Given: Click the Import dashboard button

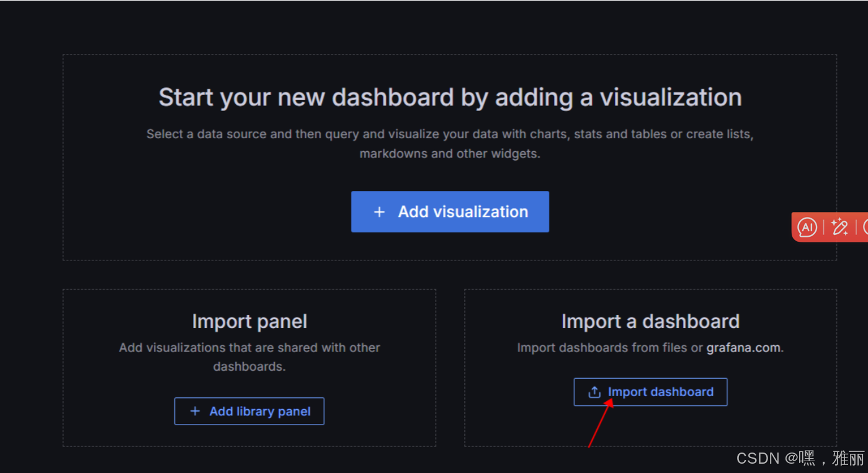Looking at the screenshot, I should click(x=650, y=392).
